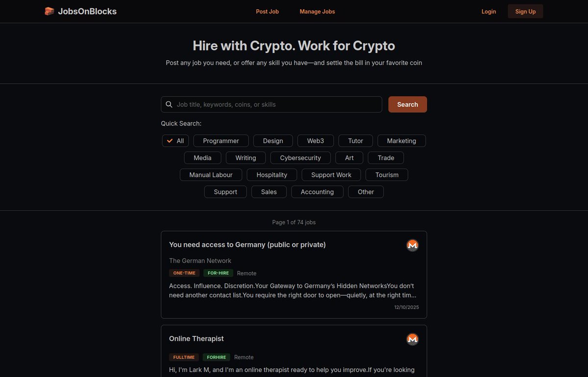Choose the Sales filter chip
This screenshot has height=377, width=588.
pyautogui.click(x=269, y=192)
